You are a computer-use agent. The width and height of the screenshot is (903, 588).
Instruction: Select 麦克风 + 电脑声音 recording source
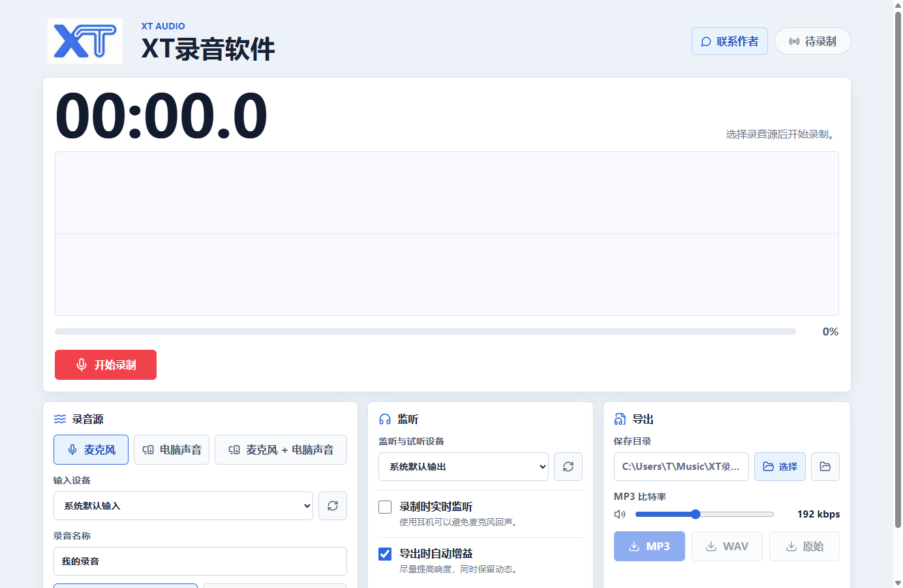tap(281, 450)
